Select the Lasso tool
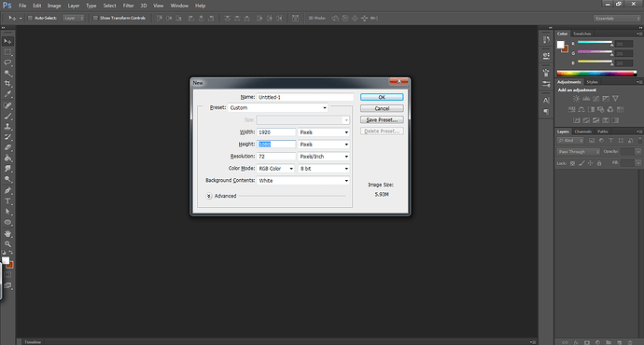The image size is (644, 345). 7,62
